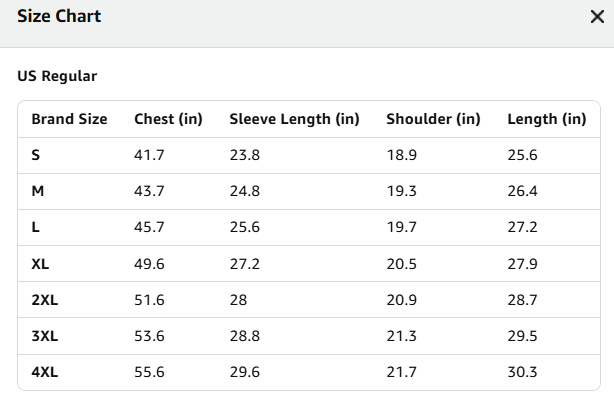Close the Size Chart dialog
The width and height of the screenshot is (614, 406).
597,16
